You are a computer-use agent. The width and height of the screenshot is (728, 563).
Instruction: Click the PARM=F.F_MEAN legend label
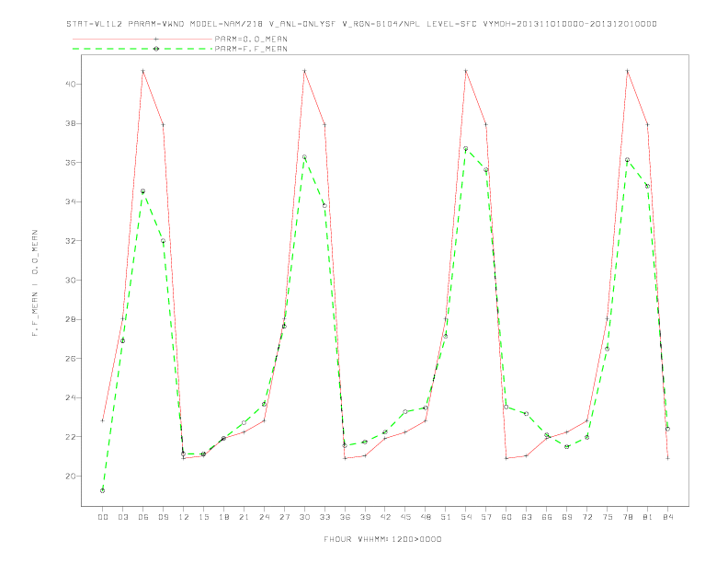(x=251, y=49)
